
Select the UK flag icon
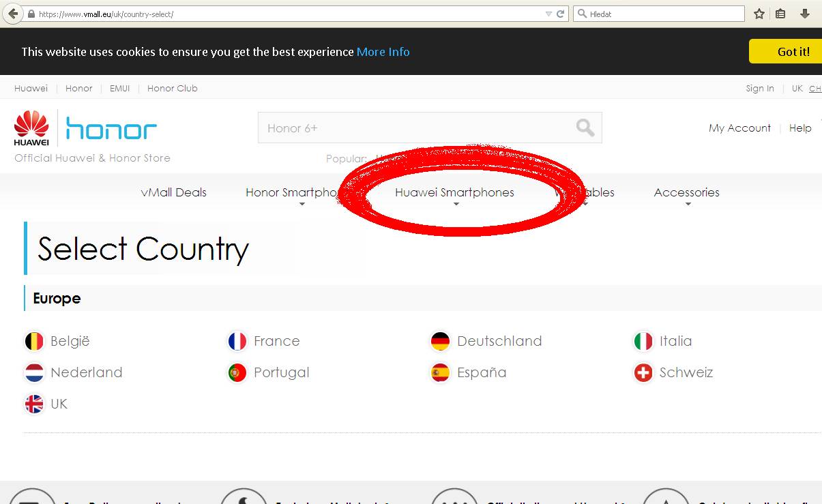click(34, 404)
